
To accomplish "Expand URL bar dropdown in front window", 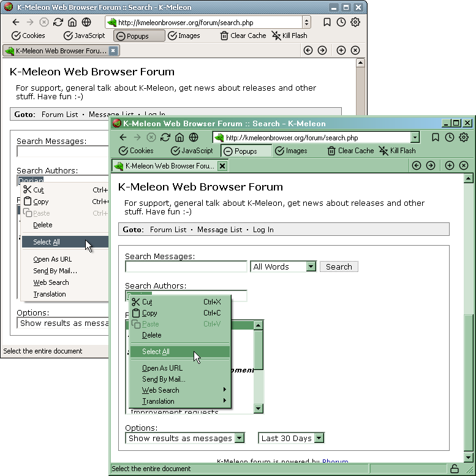I will [x=415, y=138].
